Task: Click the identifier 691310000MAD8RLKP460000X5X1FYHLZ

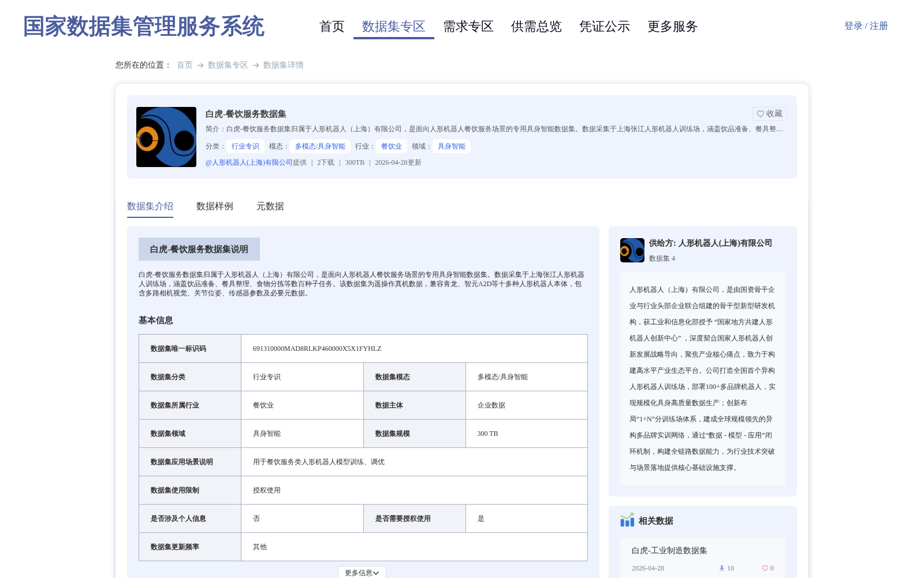Action: [x=317, y=349]
